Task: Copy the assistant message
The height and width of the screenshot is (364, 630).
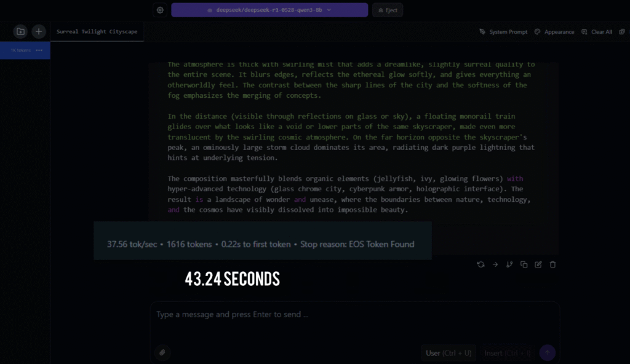Action: click(524, 264)
